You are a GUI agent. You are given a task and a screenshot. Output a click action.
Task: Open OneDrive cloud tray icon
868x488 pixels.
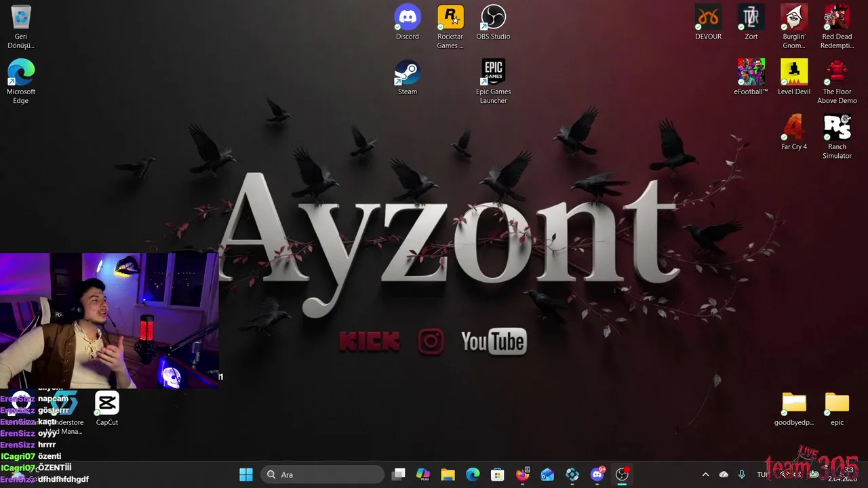point(724,474)
